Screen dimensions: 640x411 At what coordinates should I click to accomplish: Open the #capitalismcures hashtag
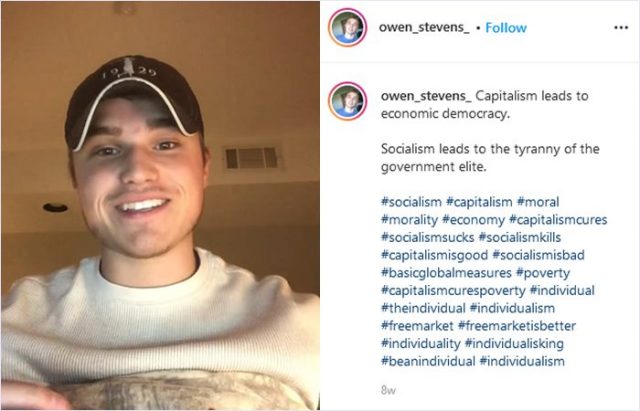pyautogui.click(x=558, y=220)
